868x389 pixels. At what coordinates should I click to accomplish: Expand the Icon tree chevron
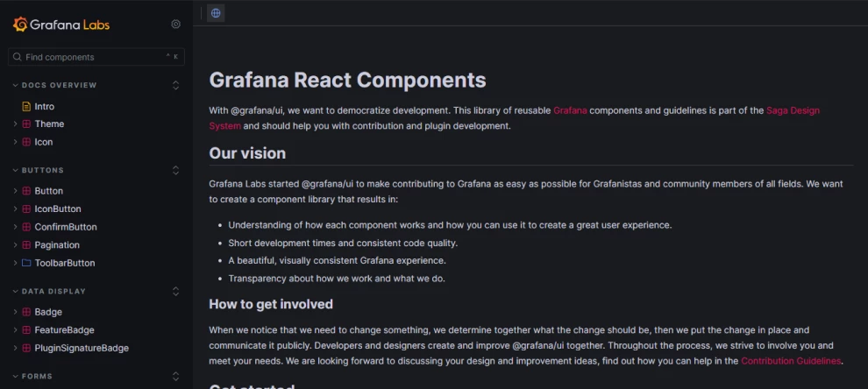(16, 142)
